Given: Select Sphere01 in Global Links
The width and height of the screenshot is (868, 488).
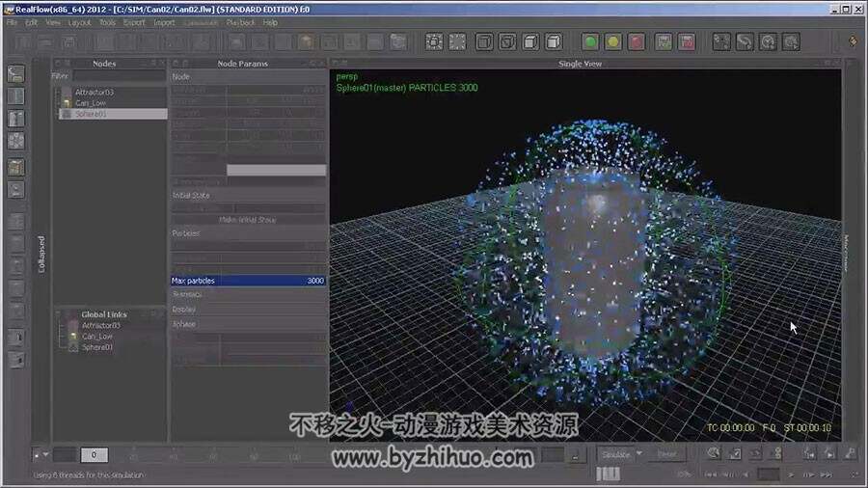Looking at the screenshot, I should pyautogui.click(x=97, y=347).
